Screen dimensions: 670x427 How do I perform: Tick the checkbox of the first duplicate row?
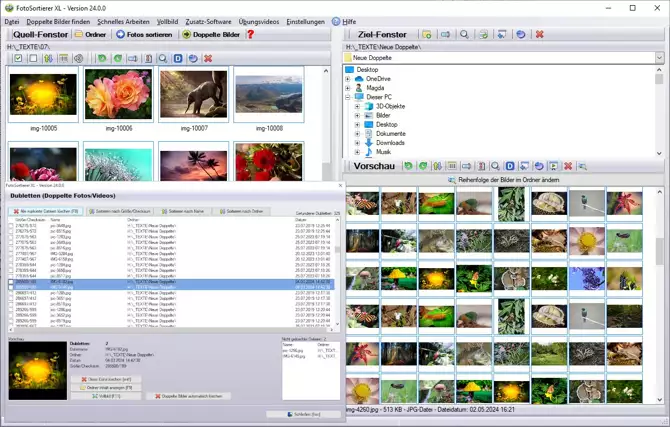(11, 226)
